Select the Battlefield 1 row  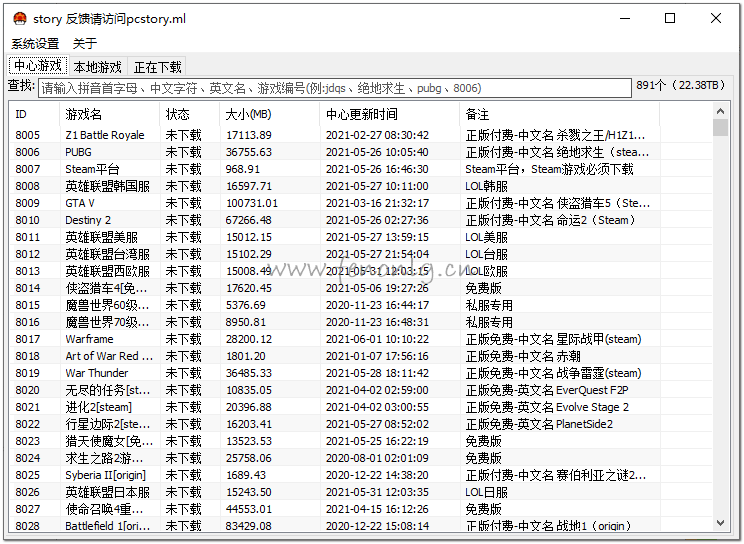pos(361,525)
